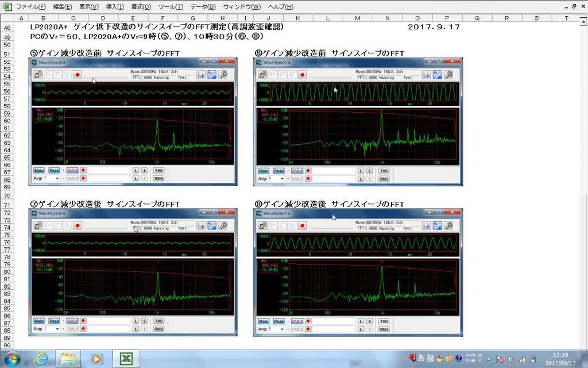Image resolution: width=588 pixels, height=368 pixels.
Task: Click the red record button in window ⑦ toolbar
Action: 78,225
